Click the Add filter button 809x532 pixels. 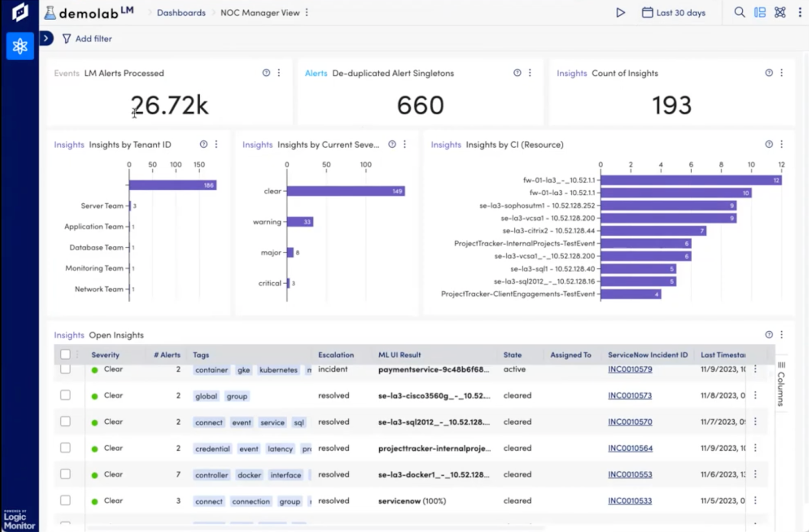point(87,38)
